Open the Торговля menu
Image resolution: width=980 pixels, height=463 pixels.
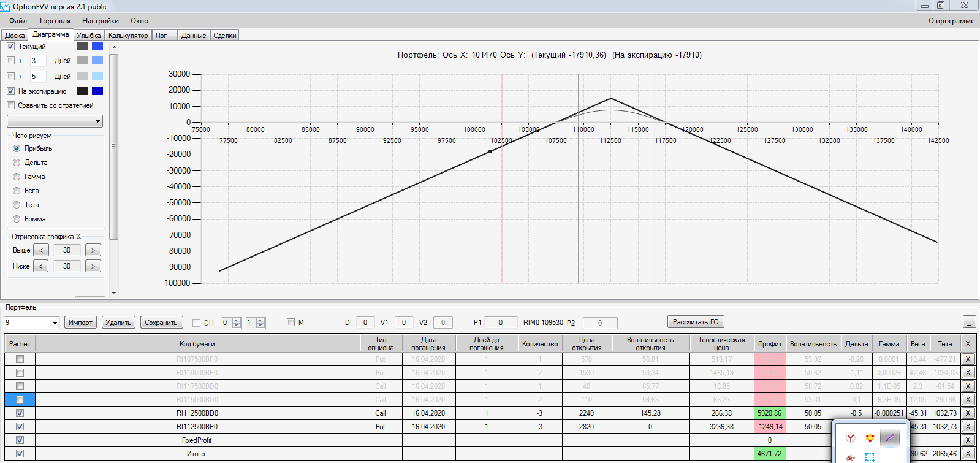(55, 21)
